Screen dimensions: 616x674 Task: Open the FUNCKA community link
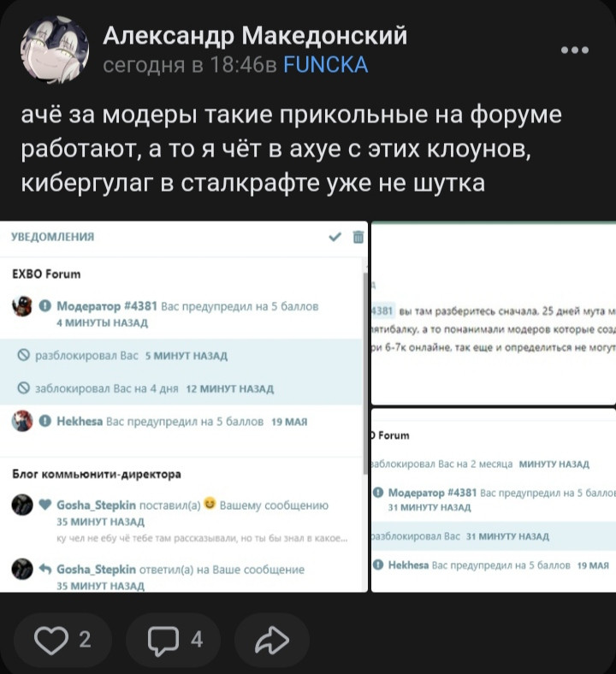click(325, 65)
